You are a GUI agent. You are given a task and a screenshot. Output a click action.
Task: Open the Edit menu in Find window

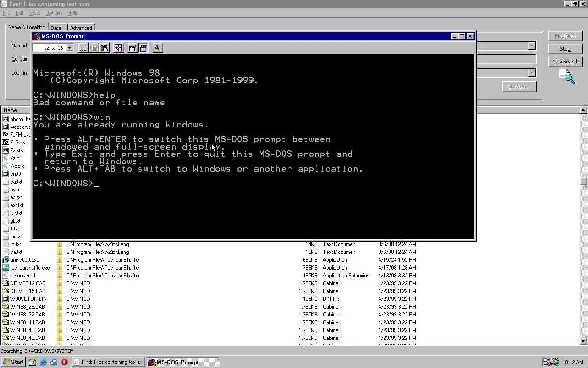[20, 13]
